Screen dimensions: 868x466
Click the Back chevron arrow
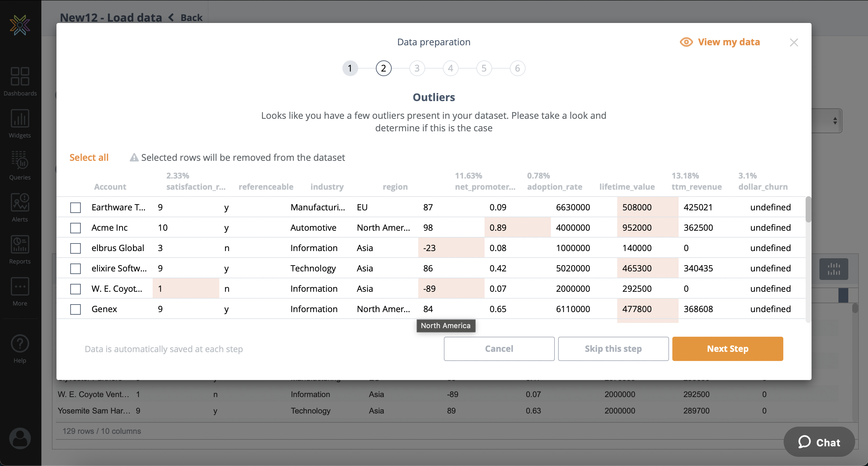(171, 17)
